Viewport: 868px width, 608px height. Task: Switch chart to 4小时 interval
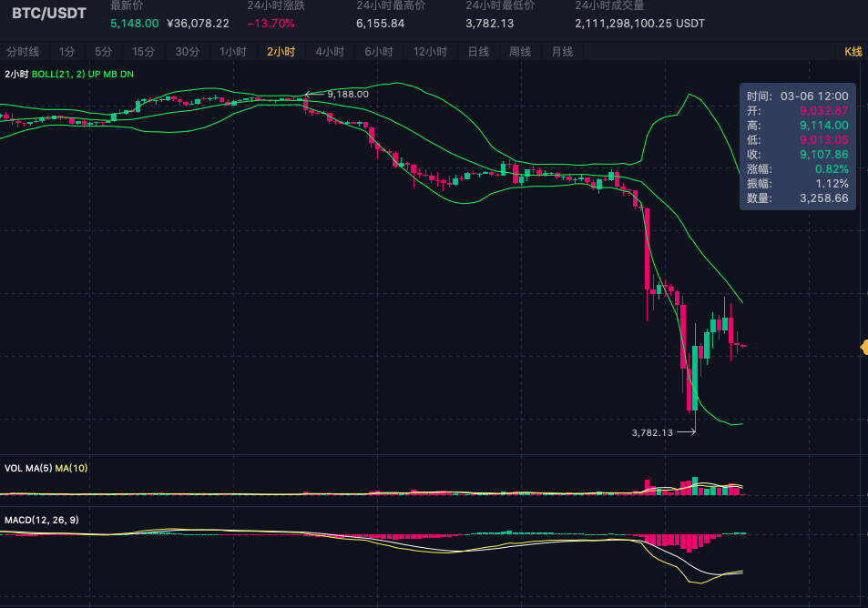[330, 52]
